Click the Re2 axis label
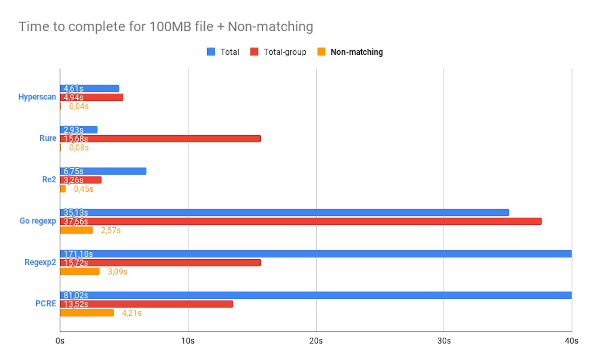 coord(49,179)
